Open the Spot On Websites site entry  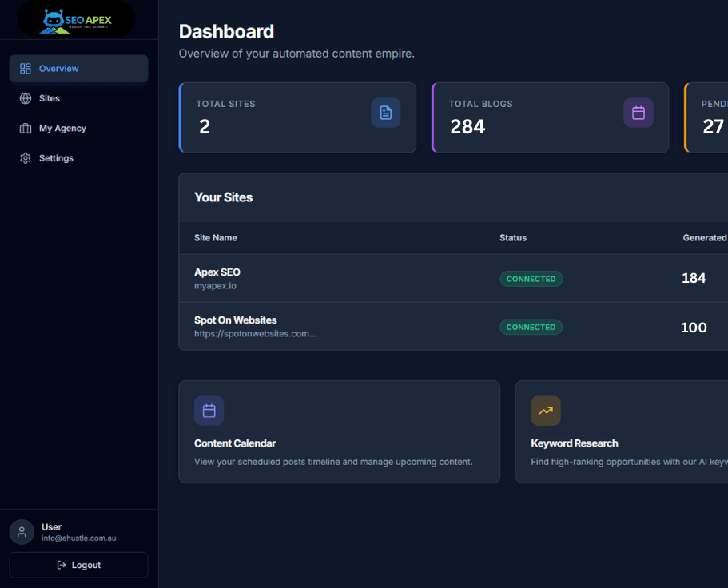click(x=236, y=320)
